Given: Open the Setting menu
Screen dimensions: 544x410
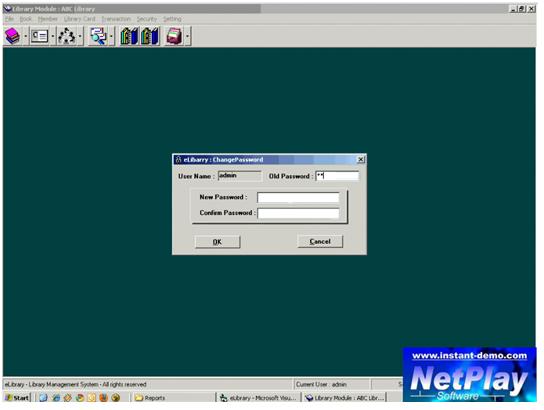Looking at the screenshot, I should coord(172,19).
